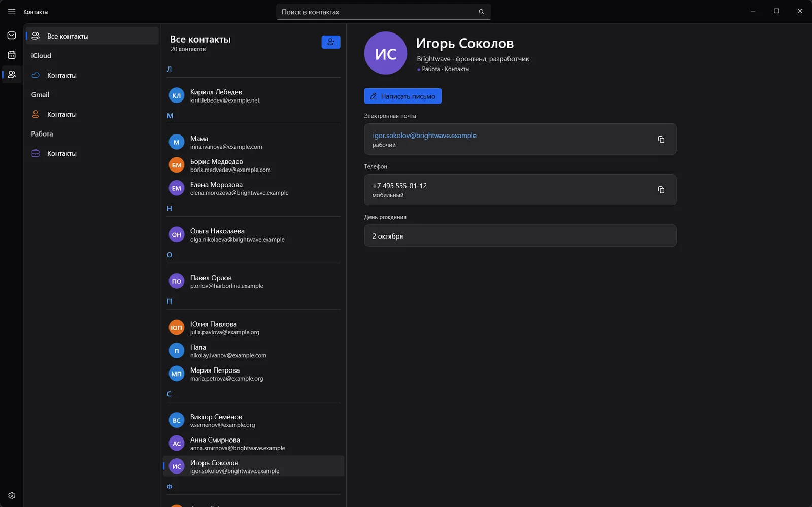Select the People icon in the left rail
The image size is (812, 507).
12,75
